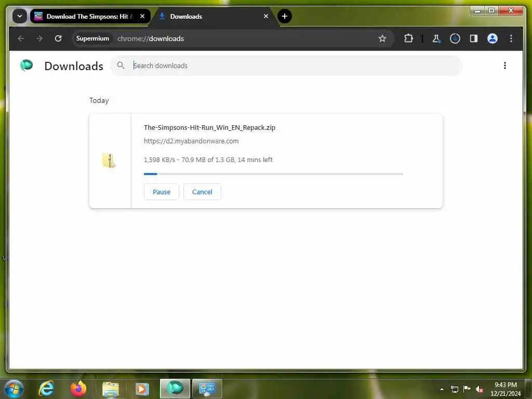Close the Downloads tab
The width and height of the screenshot is (532, 399).
point(266,16)
